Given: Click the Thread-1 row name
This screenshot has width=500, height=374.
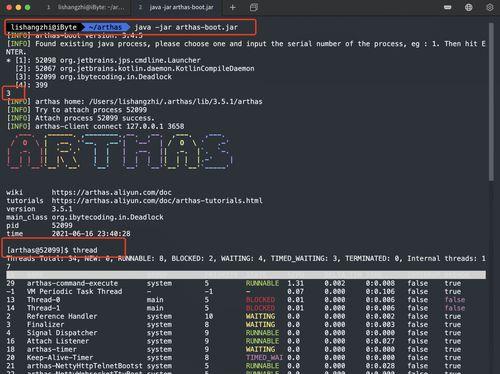Looking at the screenshot, I should [43, 308].
